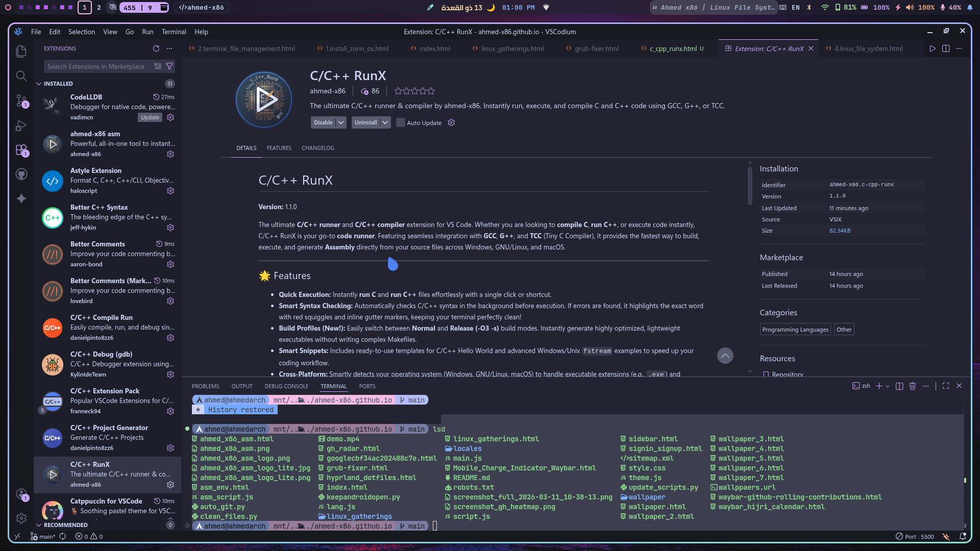Open the Disable button dropdown arrow

point(341,122)
